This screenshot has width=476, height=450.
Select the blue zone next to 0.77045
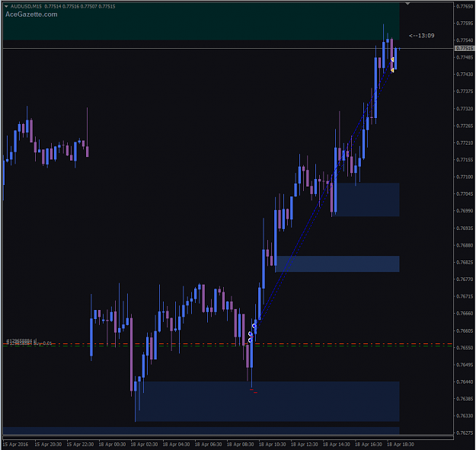click(x=368, y=199)
